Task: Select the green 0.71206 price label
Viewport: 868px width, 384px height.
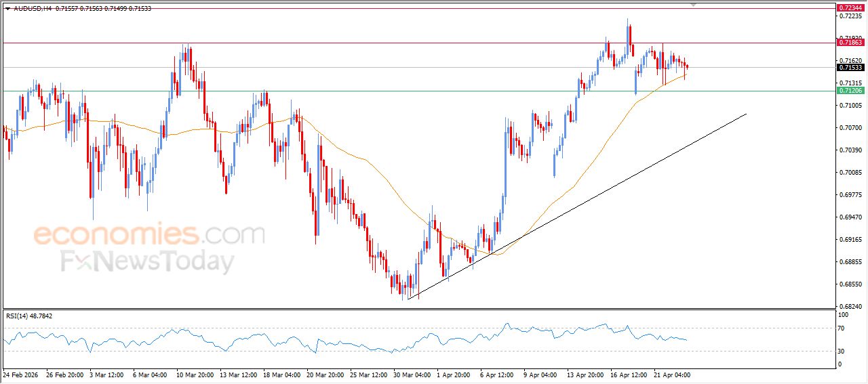Action: (x=850, y=91)
